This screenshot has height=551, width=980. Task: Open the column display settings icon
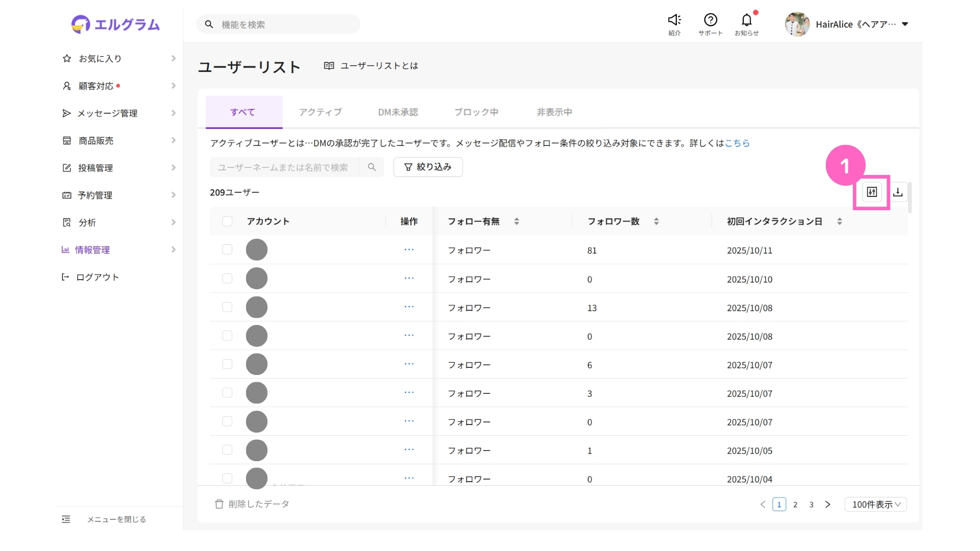872,192
